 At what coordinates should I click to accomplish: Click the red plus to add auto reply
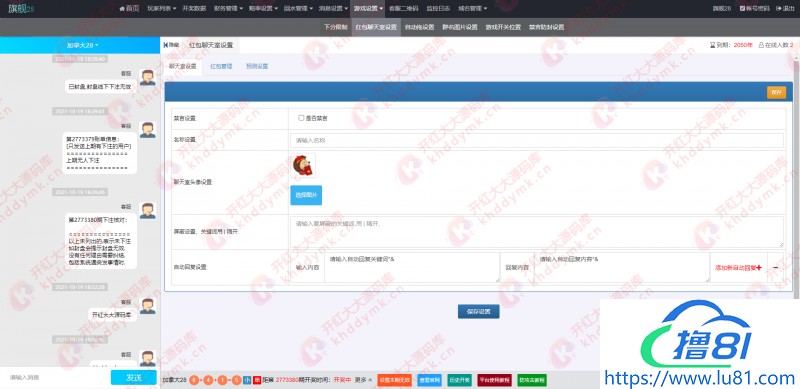click(x=759, y=268)
